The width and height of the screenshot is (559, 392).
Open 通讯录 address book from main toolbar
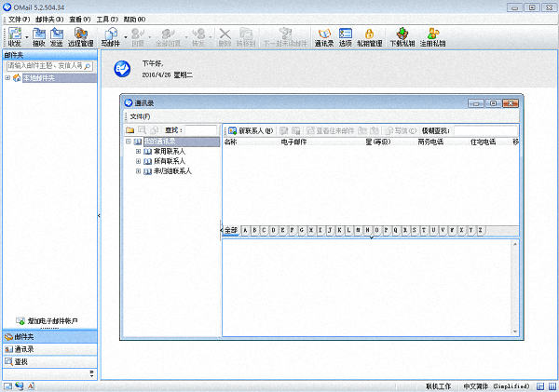(325, 37)
